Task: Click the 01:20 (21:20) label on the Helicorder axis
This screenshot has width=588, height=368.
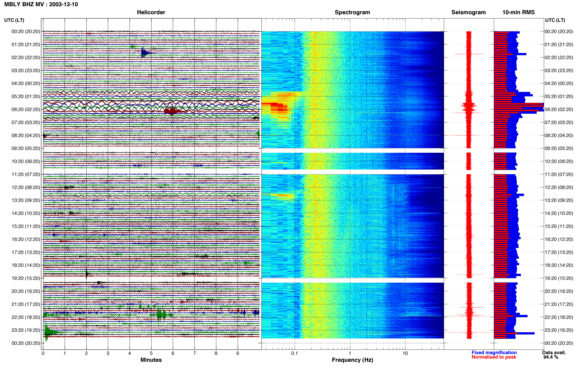Action: [26, 45]
